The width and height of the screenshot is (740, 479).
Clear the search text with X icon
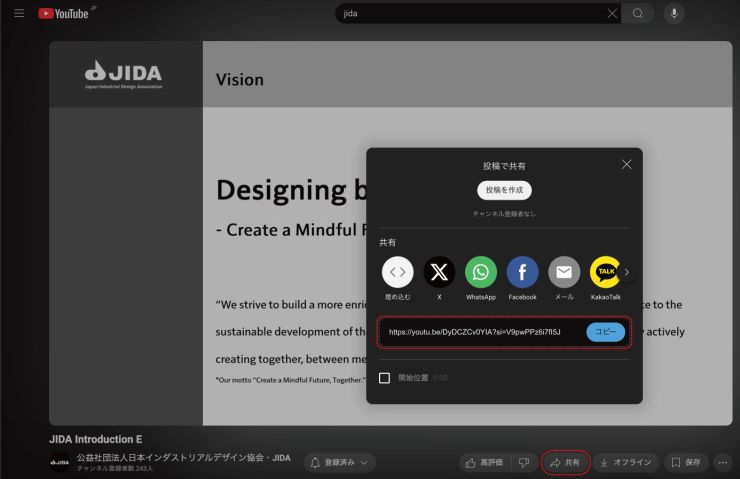pyautogui.click(x=612, y=14)
